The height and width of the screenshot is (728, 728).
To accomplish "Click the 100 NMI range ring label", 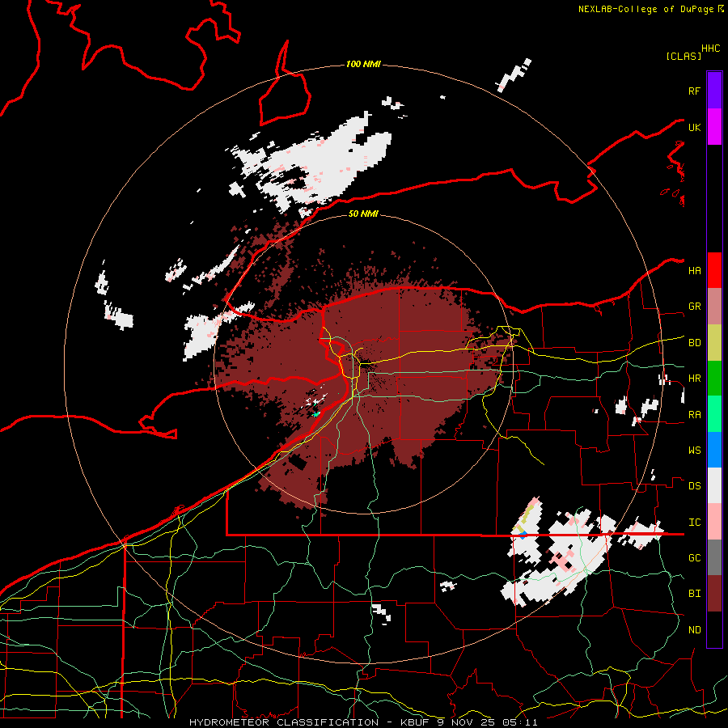I will coord(363,64).
